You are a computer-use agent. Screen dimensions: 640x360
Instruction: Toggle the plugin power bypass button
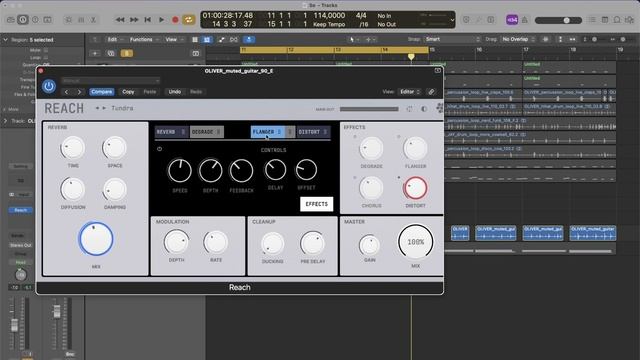(49, 86)
